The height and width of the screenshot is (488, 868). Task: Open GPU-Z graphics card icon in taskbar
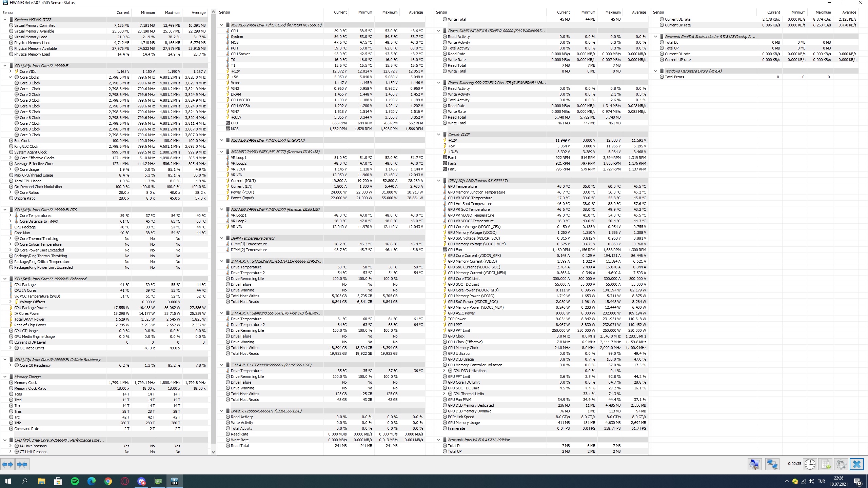pos(158,481)
